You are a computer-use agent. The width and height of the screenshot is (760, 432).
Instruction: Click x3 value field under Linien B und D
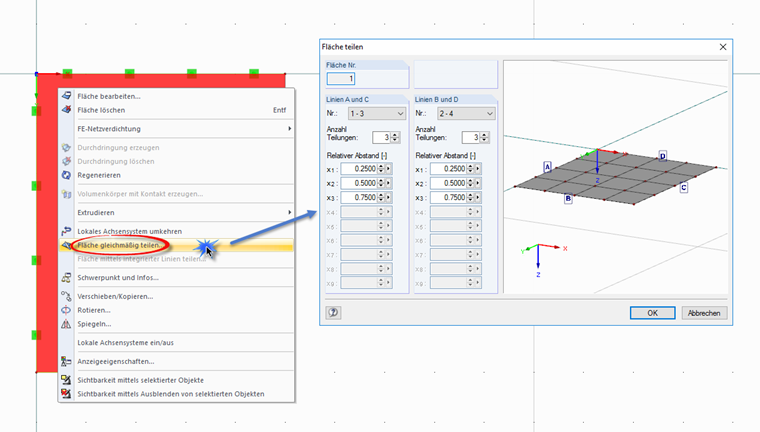(448, 197)
